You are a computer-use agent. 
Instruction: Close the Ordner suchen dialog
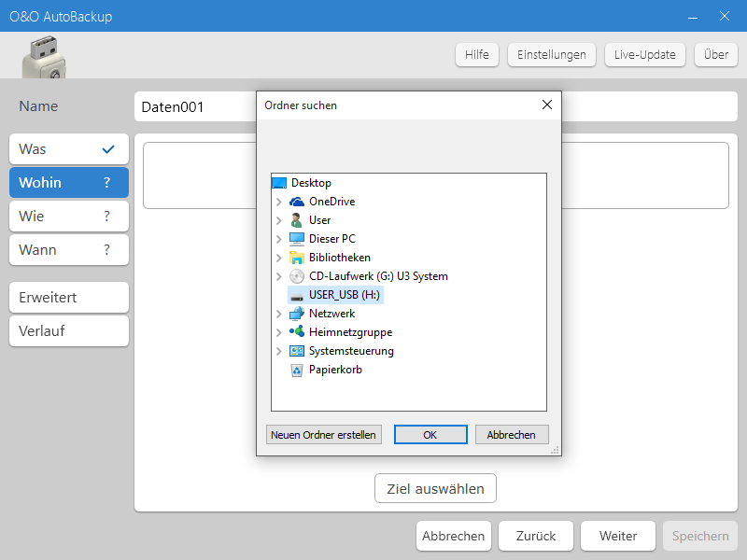point(547,105)
